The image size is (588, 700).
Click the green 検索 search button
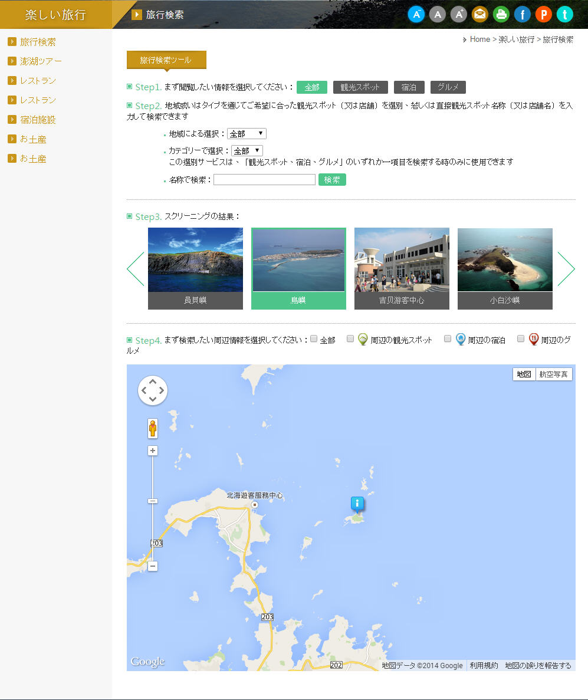coord(332,179)
